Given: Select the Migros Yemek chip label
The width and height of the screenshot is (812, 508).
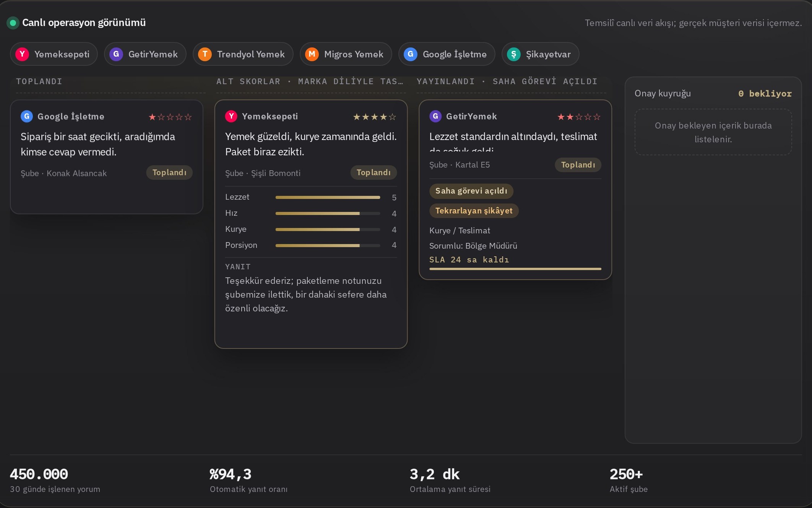Looking at the screenshot, I should pyautogui.click(x=354, y=54).
